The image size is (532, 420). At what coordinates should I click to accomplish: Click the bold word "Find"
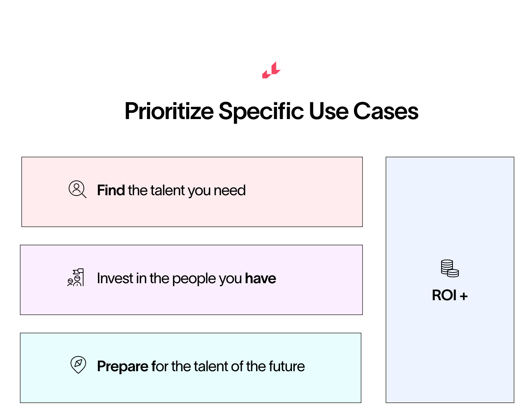111,190
